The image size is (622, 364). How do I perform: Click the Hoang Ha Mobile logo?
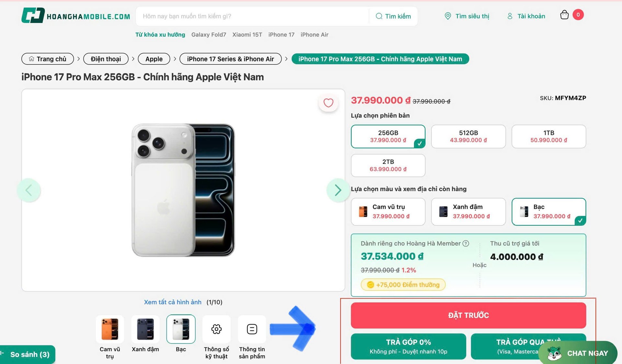click(x=75, y=16)
